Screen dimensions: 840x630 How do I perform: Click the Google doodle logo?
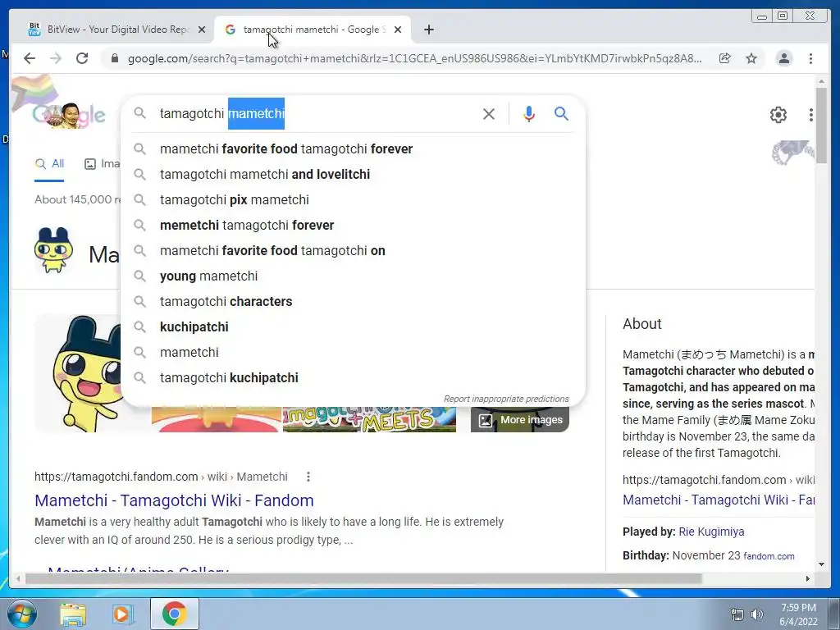tap(69, 115)
